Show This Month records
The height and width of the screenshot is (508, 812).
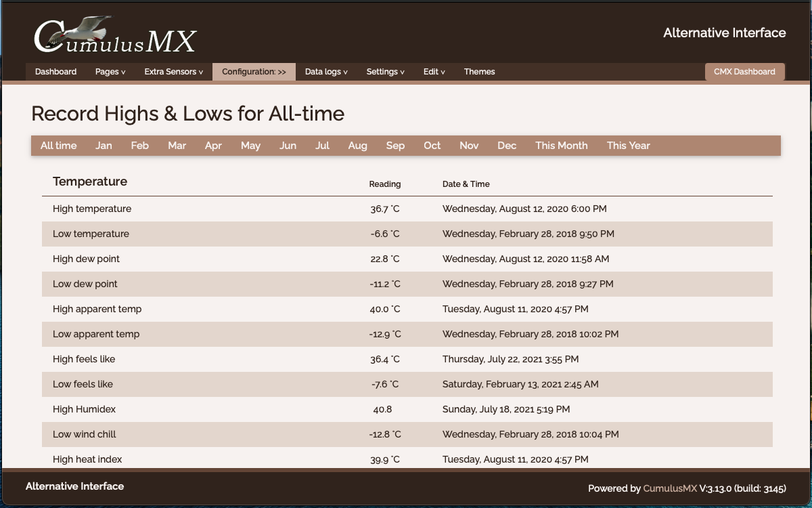tap(561, 146)
